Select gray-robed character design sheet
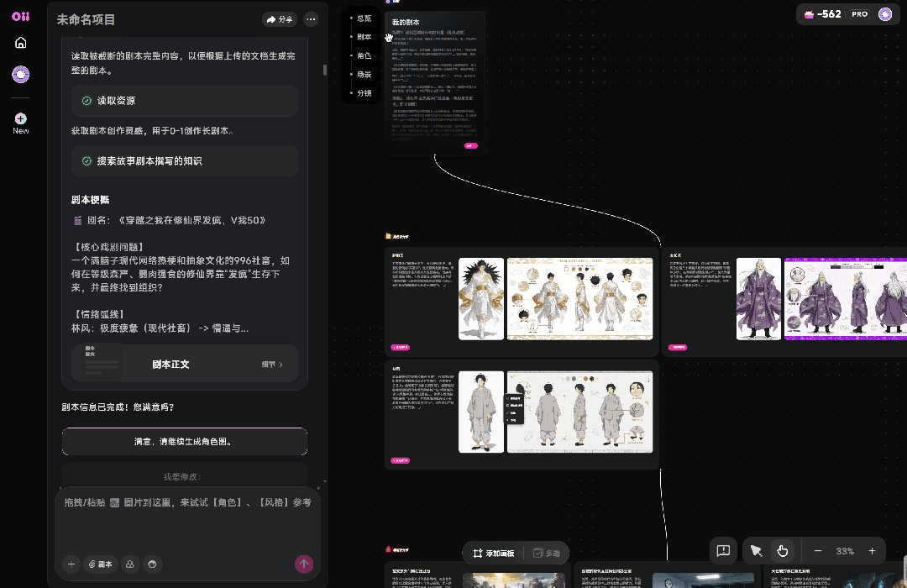Viewport: 907px width, 588px height. 579,412
